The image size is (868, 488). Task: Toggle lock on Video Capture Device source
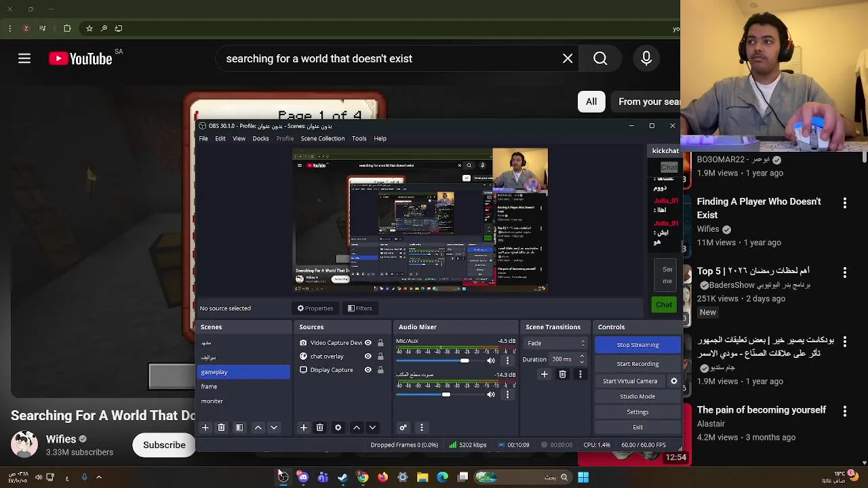[380, 343]
